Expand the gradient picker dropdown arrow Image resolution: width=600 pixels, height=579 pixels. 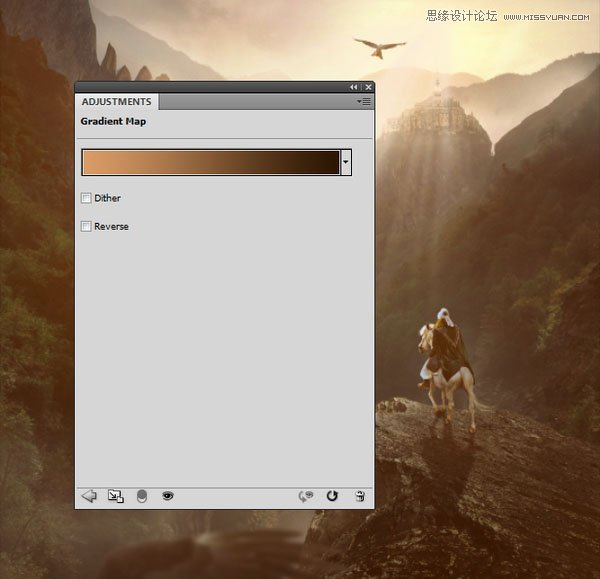(346, 162)
